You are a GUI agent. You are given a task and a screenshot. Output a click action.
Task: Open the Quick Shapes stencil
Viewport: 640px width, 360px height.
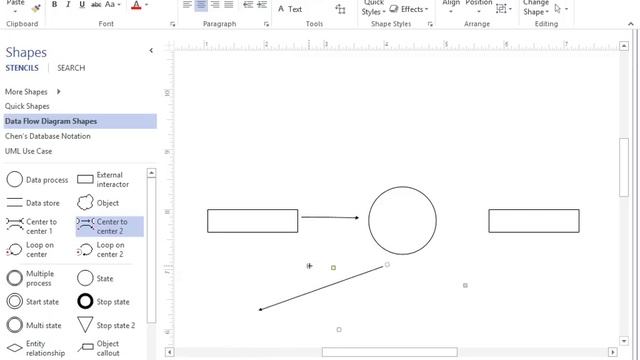[27, 106]
